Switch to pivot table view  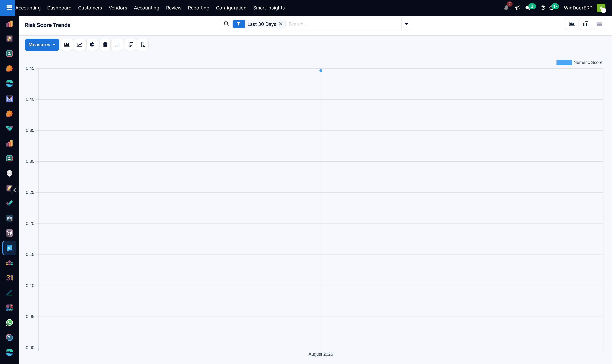tap(585, 24)
